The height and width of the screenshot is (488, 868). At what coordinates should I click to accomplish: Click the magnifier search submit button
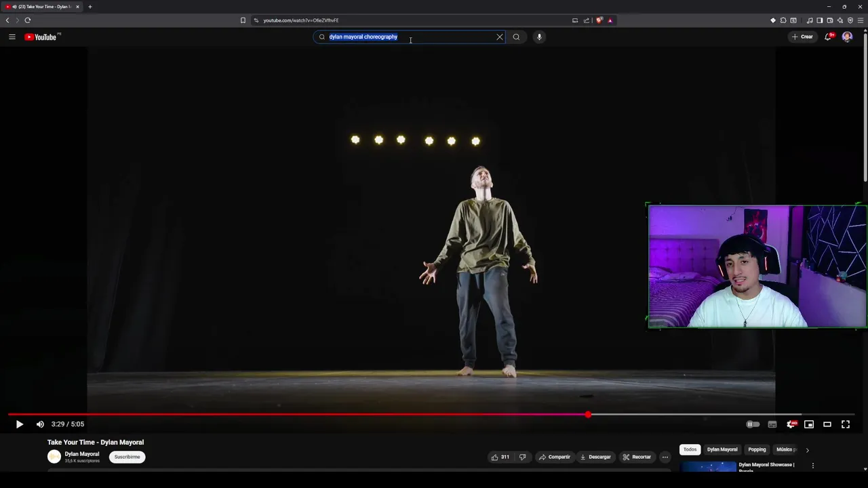[x=516, y=37]
